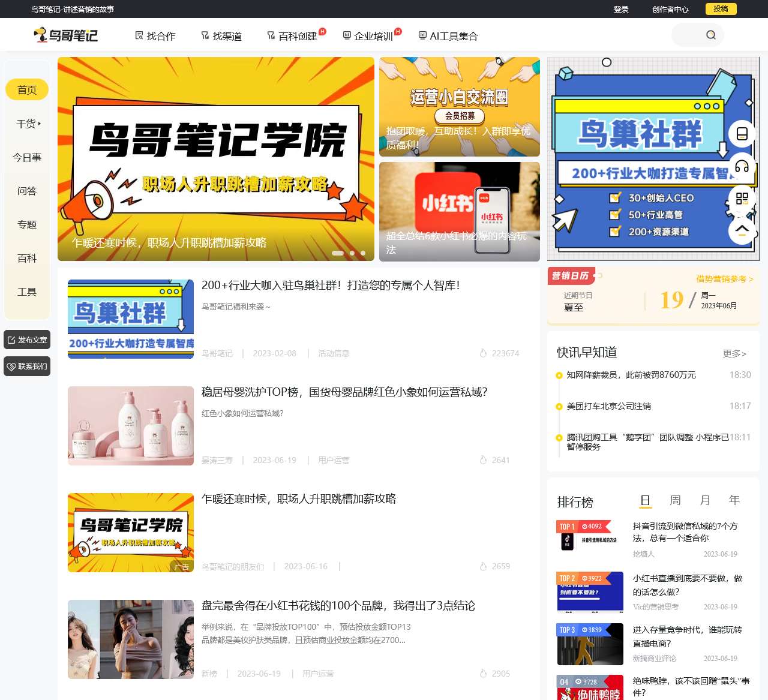The image size is (768, 700).
Task: Open news 腾讯团购工具鹅享团
Action: tap(648, 442)
